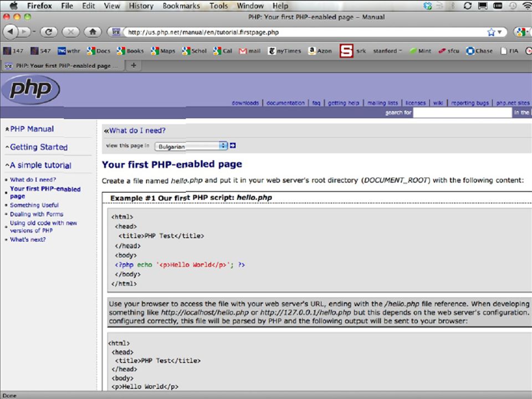Open the FIA bookmark
Image resolution: width=532 pixels, height=399 pixels.
(x=509, y=51)
